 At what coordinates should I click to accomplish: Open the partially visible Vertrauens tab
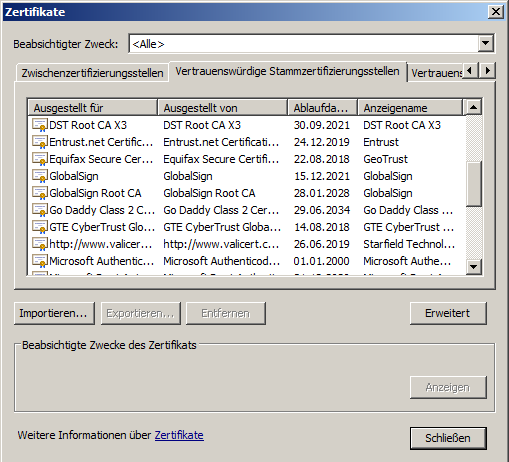(x=436, y=73)
